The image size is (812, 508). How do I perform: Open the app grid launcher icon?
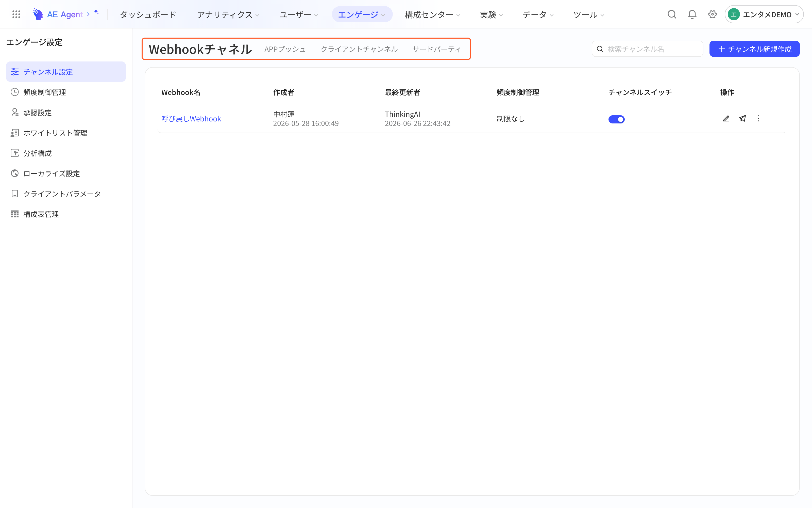tap(16, 14)
